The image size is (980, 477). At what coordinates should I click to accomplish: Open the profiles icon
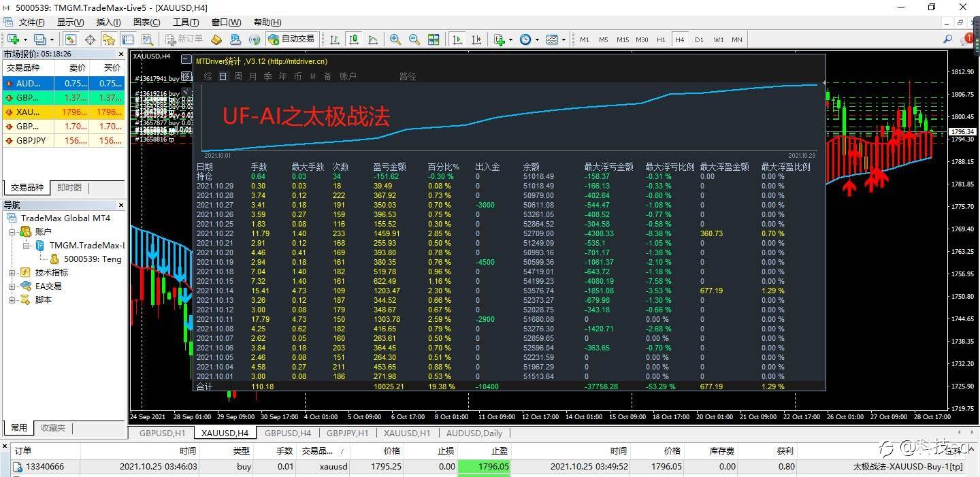[x=39, y=39]
